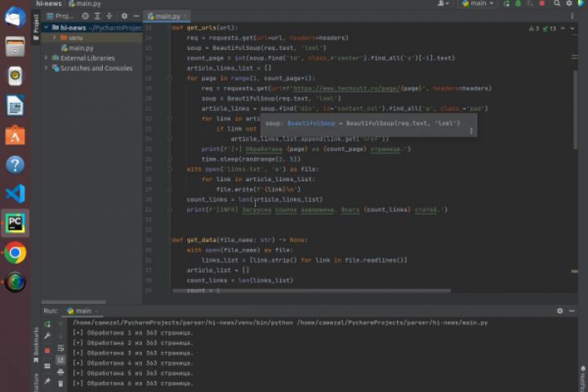Click hi-news breadcrumb in navigation bar
Viewport: 588px width, 392px height.
pos(49,3)
